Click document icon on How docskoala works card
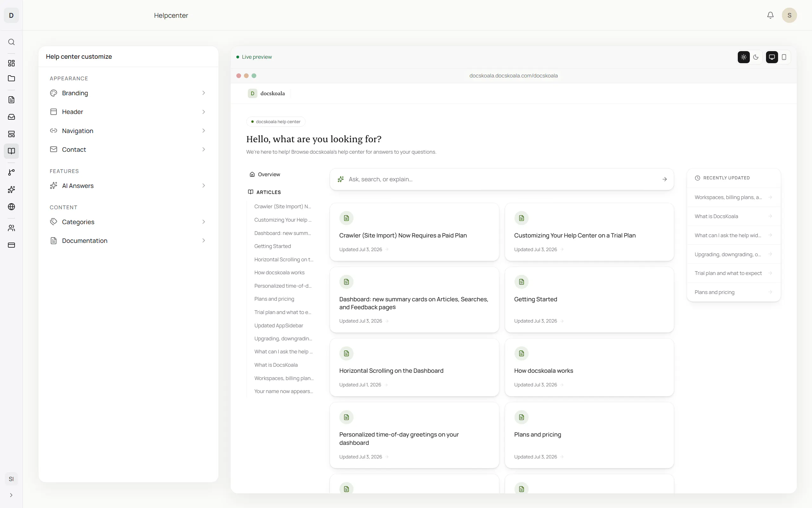Screen dimensions: 812x508 coord(521,353)
